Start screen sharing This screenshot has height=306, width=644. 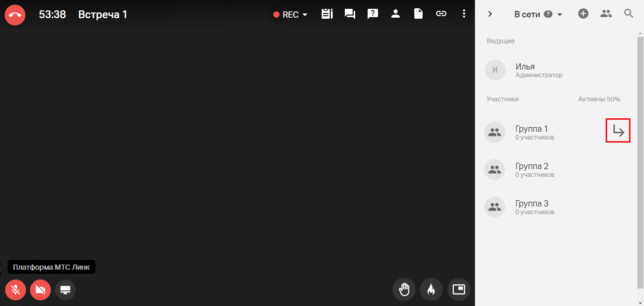[x=65, y=290]
